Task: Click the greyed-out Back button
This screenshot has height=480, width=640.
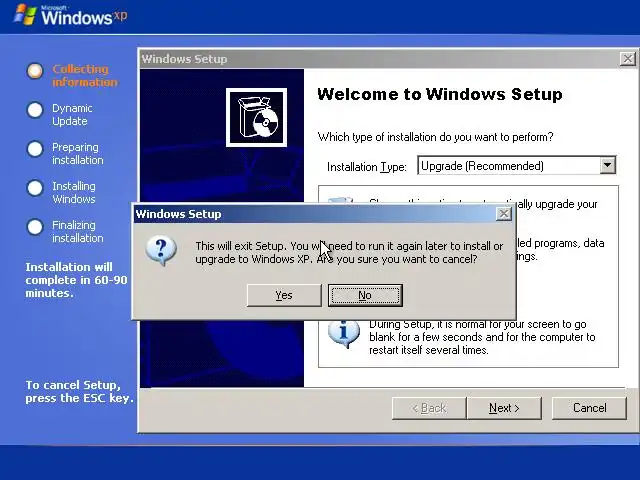Action: point(429,408)
